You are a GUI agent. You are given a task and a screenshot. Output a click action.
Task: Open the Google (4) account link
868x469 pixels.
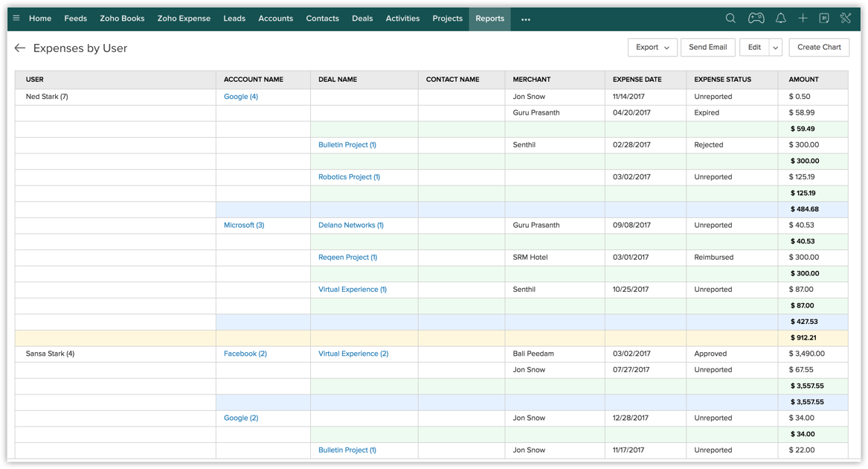(241, 97)
